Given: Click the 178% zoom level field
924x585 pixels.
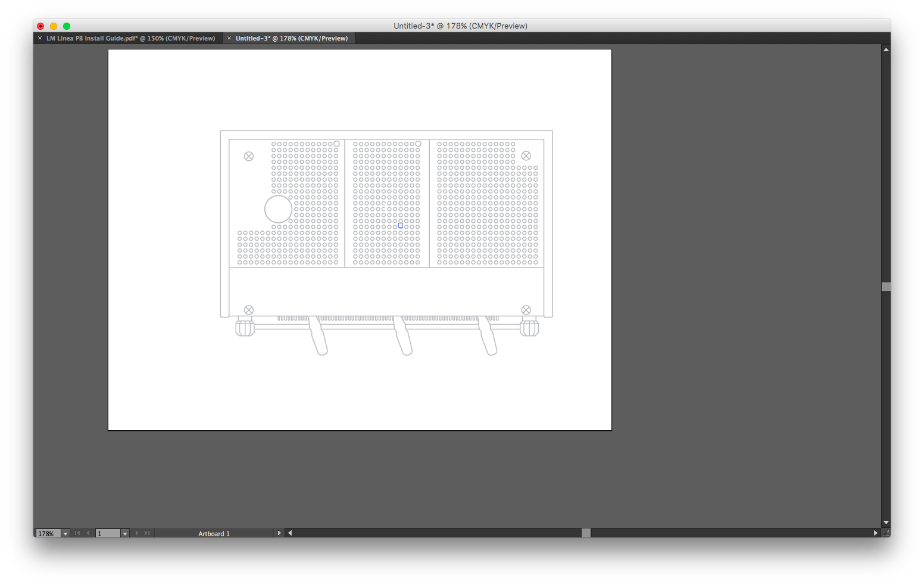Looking at the screenshot, I should click(48, 534).
